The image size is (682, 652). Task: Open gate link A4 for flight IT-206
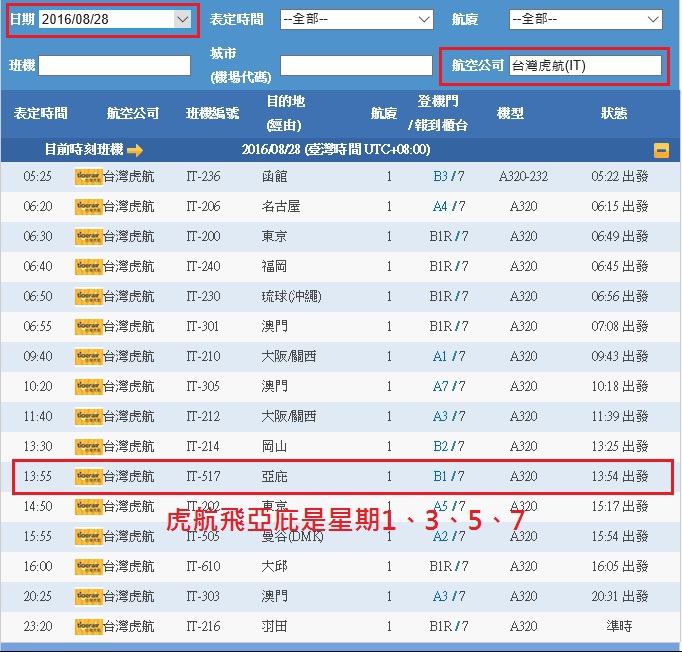[440, 207]
